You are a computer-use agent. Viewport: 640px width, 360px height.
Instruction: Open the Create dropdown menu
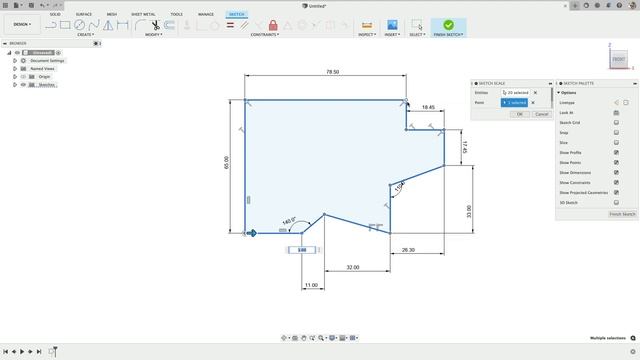click(86, 35)
